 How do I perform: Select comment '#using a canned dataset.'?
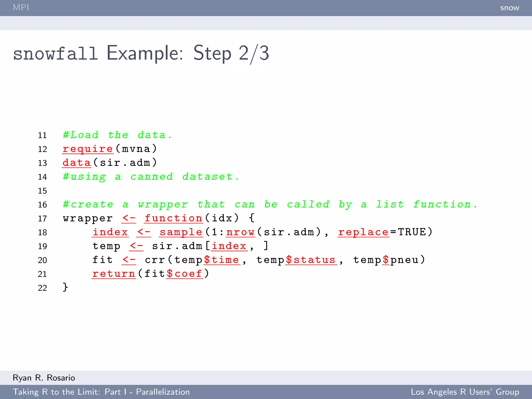tap(151, 177)
